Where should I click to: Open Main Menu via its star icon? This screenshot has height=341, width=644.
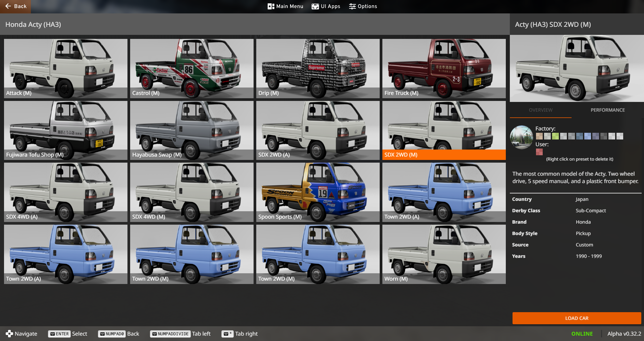(271, 6)
